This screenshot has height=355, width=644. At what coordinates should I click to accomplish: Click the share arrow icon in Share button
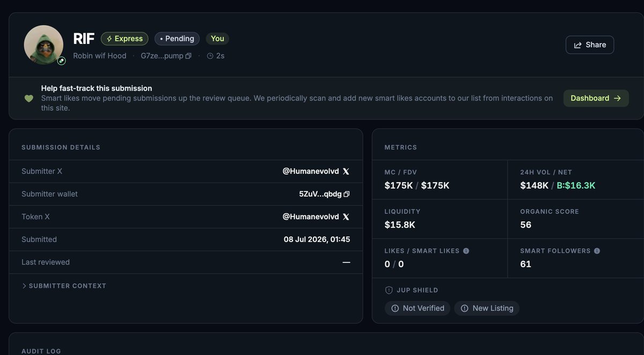coord(578,45)
